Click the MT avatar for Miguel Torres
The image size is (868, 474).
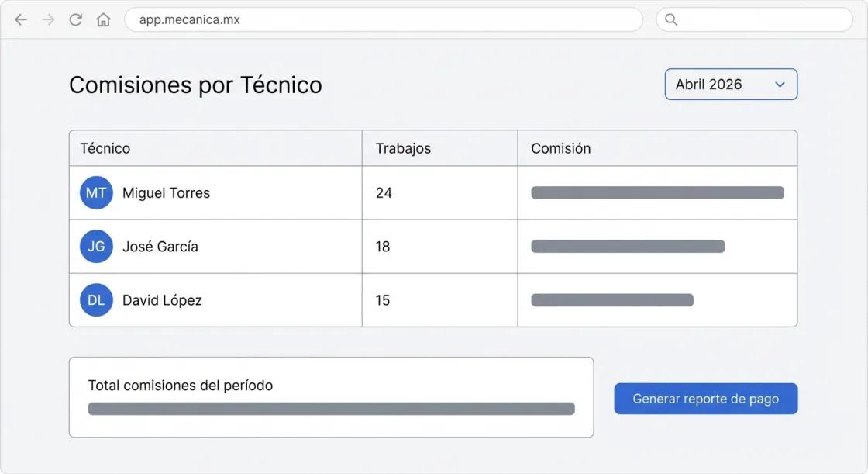(96, 192)
